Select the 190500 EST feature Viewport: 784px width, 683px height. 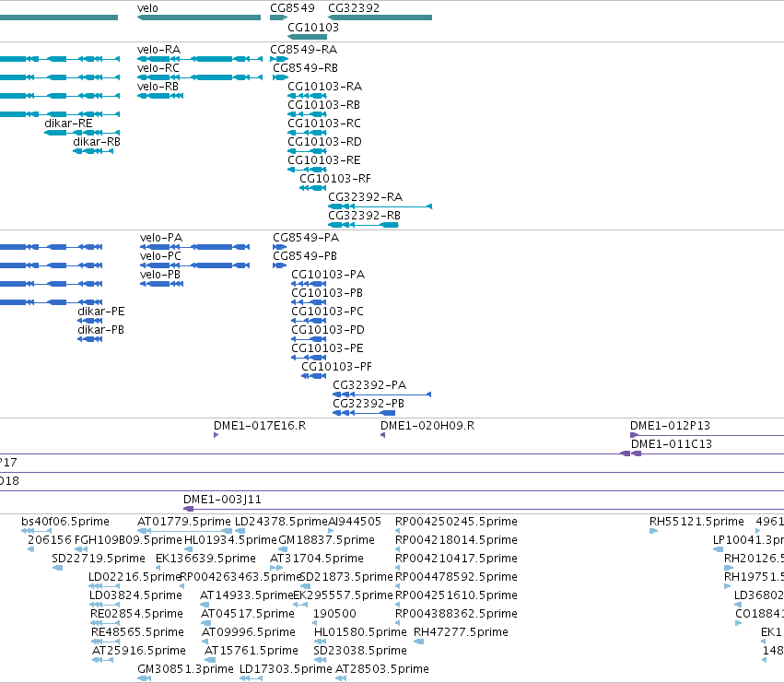pyautogui.click(x=314, y=623)
